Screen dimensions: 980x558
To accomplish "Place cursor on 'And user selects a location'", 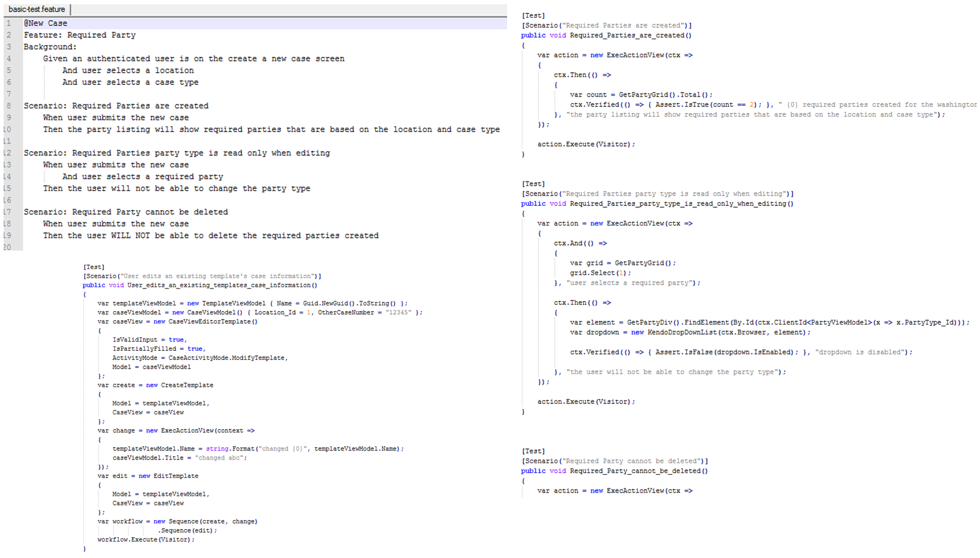I will pyautogui.click(x=128, y=70).
